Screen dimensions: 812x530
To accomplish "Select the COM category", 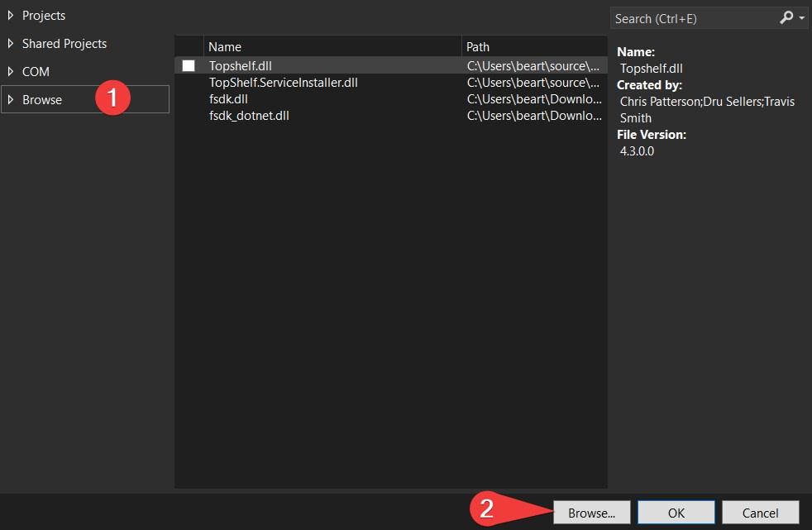I will [x=36, y=72].
